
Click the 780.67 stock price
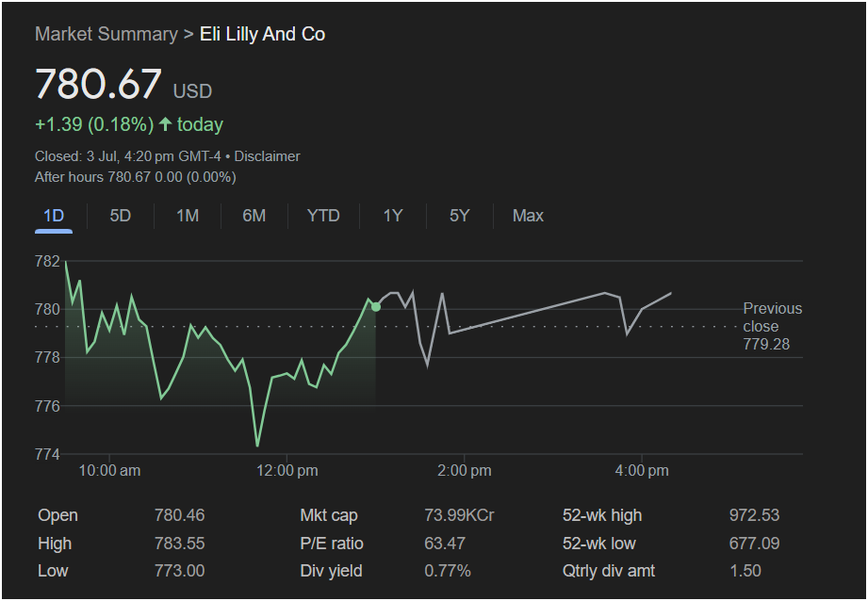click(x=99, y=84)
